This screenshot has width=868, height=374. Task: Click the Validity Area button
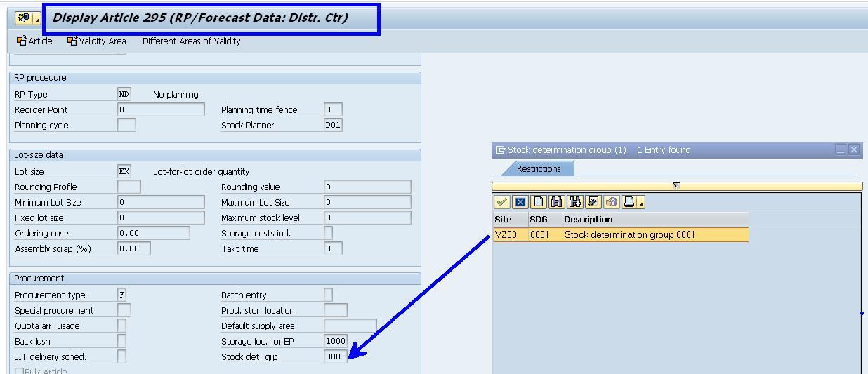coord(97,41)
